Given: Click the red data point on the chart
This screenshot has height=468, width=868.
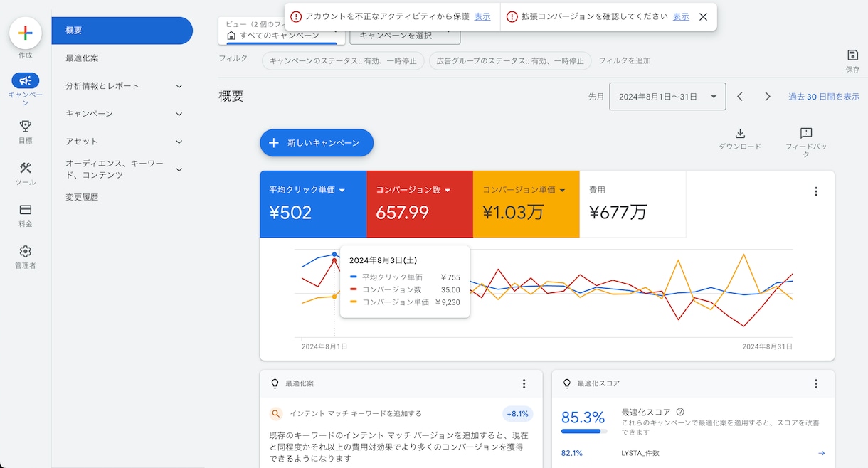Looking at the screenshot, I should click(334, 261).
